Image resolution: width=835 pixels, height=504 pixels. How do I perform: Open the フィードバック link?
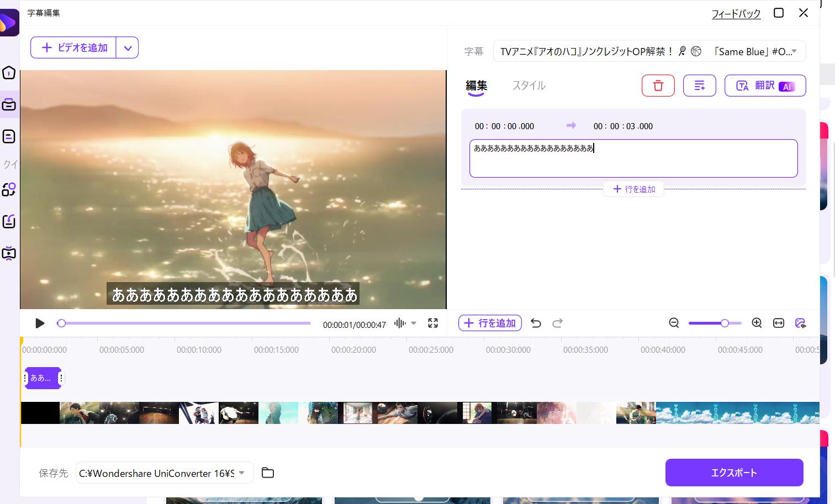click(736, 14)
